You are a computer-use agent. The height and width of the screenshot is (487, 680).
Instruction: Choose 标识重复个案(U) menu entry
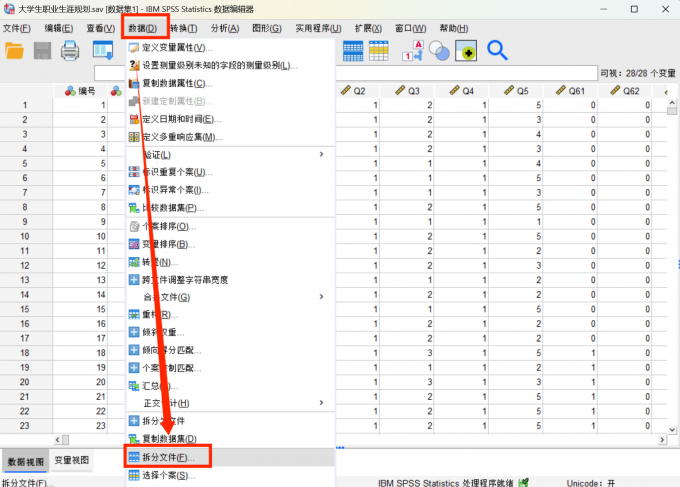[231, 172]
